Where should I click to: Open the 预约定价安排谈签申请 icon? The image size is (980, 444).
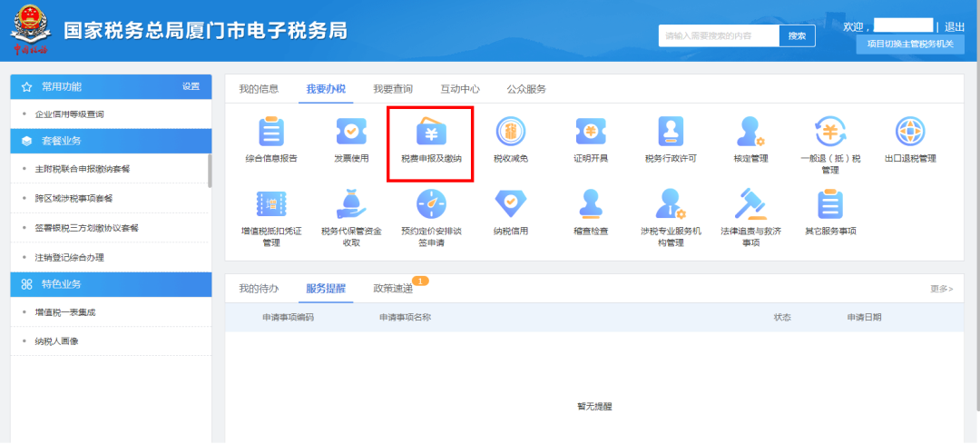pyautogui.click(x=431, y=204)
